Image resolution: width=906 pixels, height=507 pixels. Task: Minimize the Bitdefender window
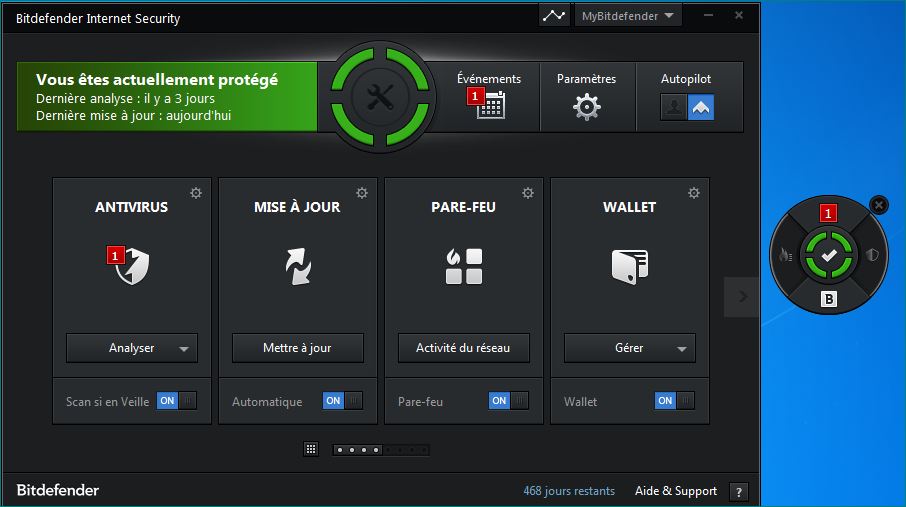[708, 16]
